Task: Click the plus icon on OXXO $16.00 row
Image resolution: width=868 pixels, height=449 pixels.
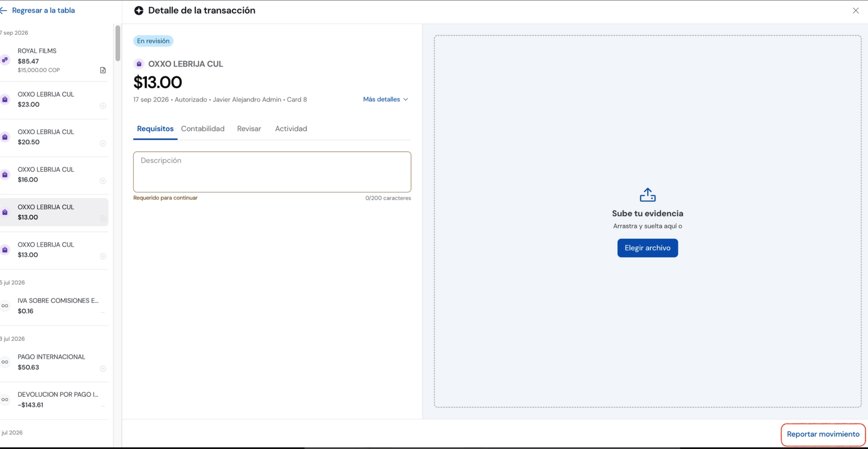Action: (x=103, y=181)
